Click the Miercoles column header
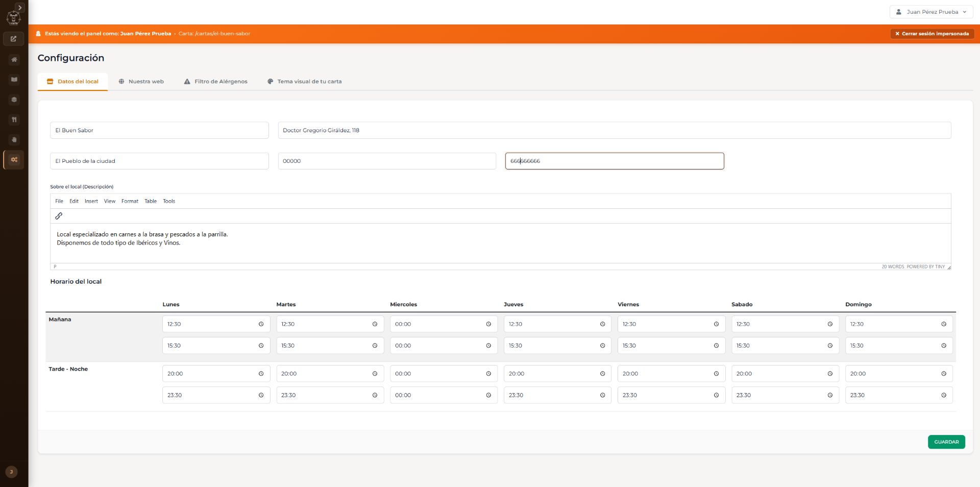Viewport: 980px width, 487px height. [403, 305]
